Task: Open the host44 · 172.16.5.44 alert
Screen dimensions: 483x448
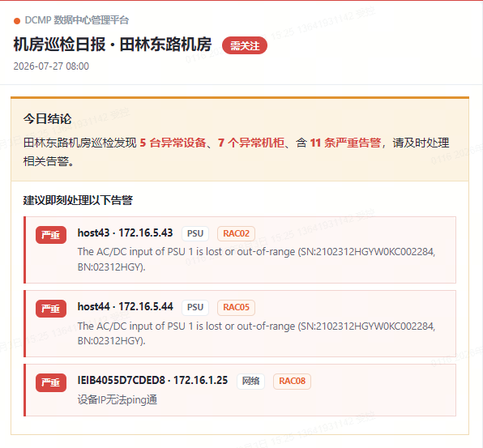Action: point(240,323)
